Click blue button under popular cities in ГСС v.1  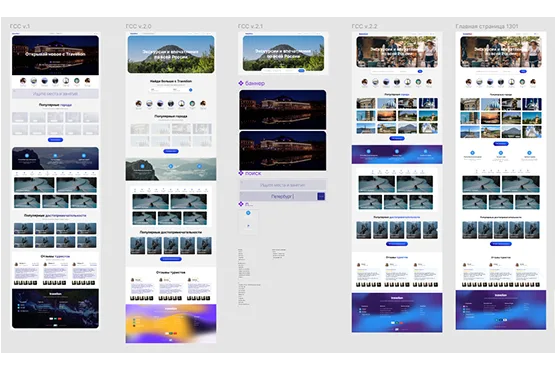point(55,140)
